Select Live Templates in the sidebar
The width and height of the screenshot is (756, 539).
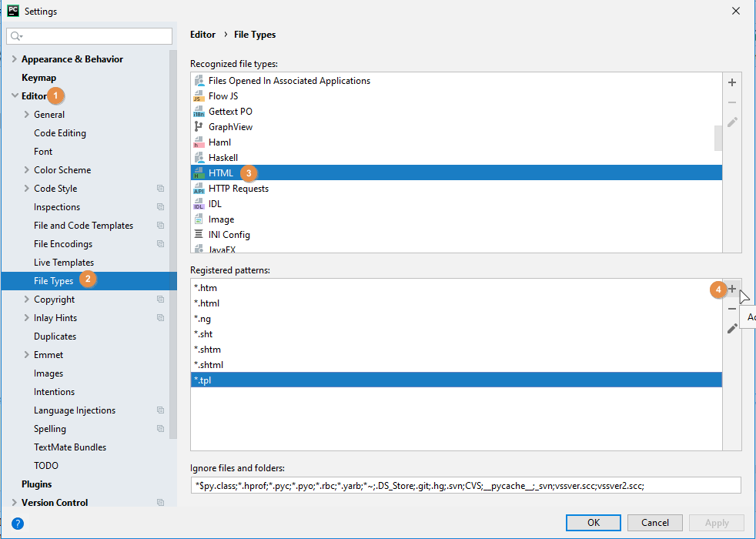pyautogui.click(x=64, y=263)
